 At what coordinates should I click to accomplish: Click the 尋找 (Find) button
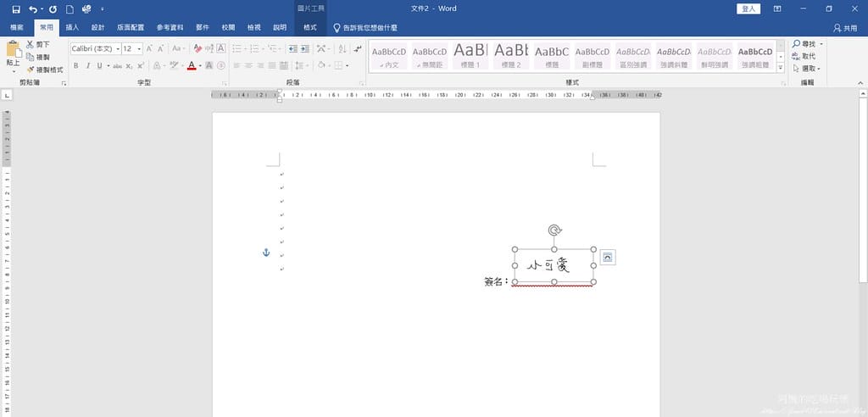point(807,44)
